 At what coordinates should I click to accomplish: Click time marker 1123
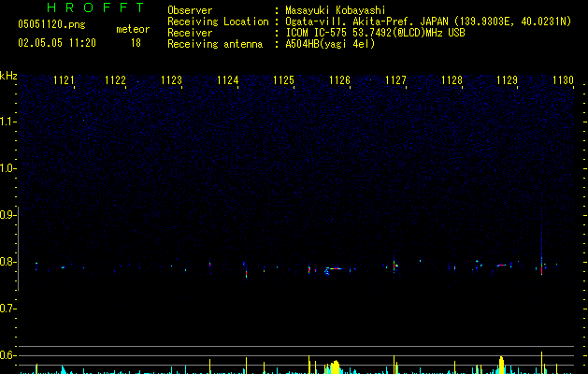(171, 80)
